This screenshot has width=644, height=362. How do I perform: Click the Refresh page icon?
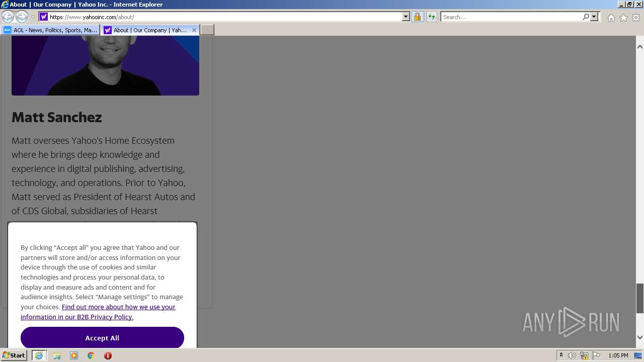click(431, 17)
